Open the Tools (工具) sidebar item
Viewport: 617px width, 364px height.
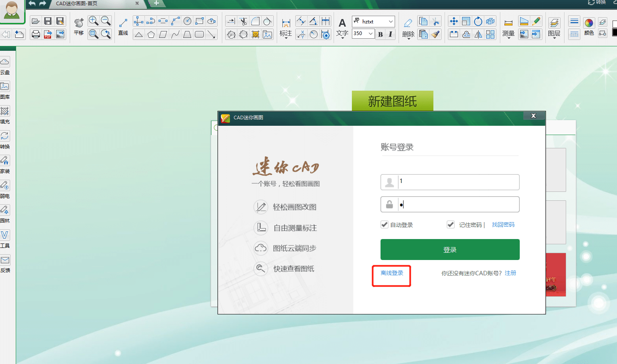5,239
